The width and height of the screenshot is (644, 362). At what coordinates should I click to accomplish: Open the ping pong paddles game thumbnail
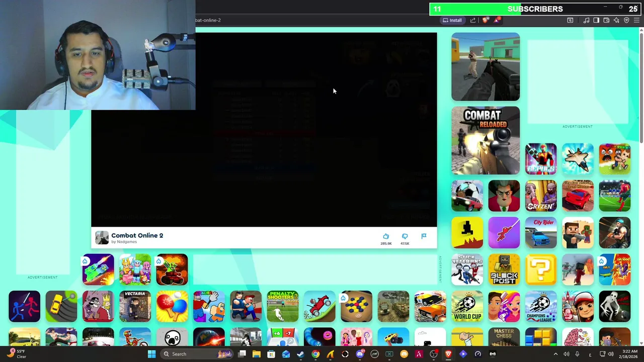172,306
